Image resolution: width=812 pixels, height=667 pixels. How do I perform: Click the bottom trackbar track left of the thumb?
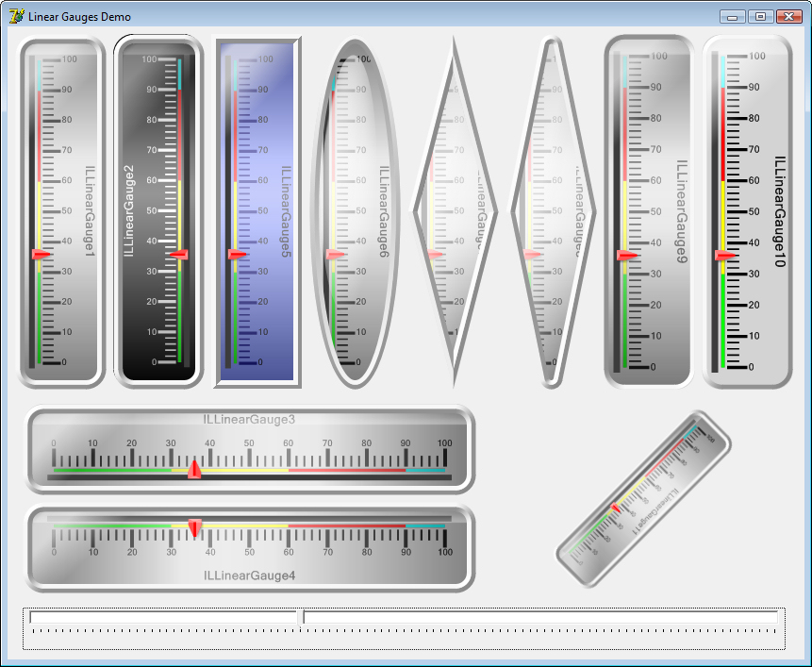[x=162, y=618]
